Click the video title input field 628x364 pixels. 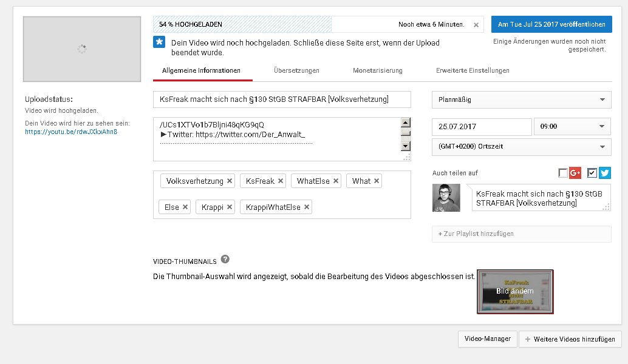click(x=282, y=99)
